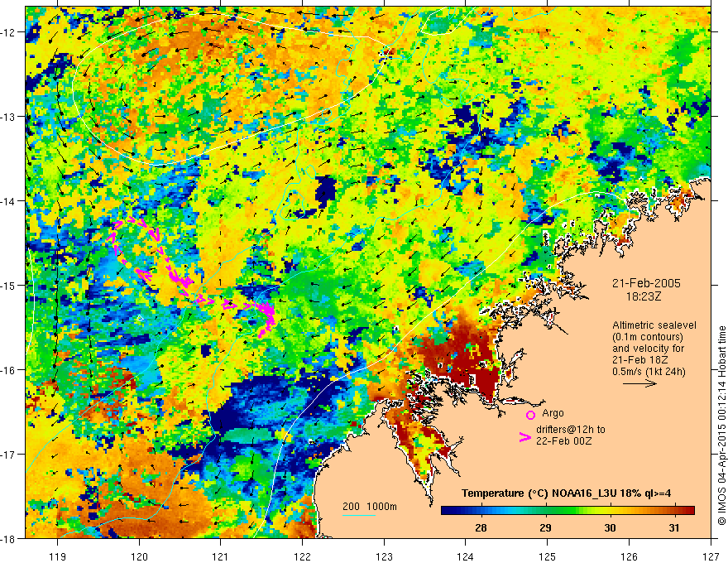Click the 'and velocity for' text line
The image size is (728, 563).
click(x=648, y=349)
